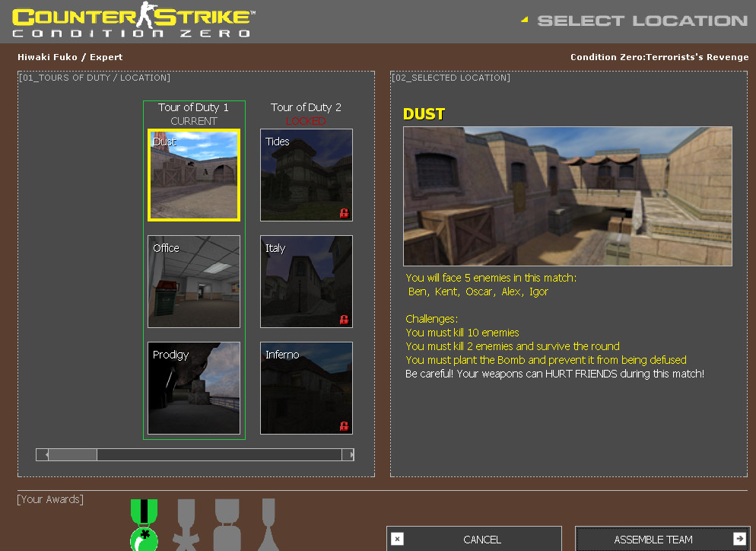This screenshot has height=551, width=756.
Task: Select the Prodigy map thumbnail
Action: (x=193, y=388)
